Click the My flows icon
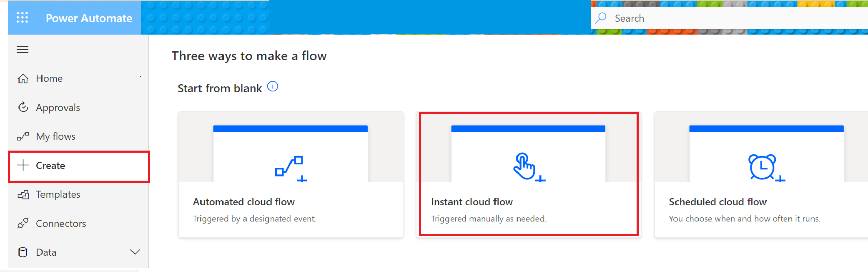This screenshot has width=868, height=272. tap(23, 136)
